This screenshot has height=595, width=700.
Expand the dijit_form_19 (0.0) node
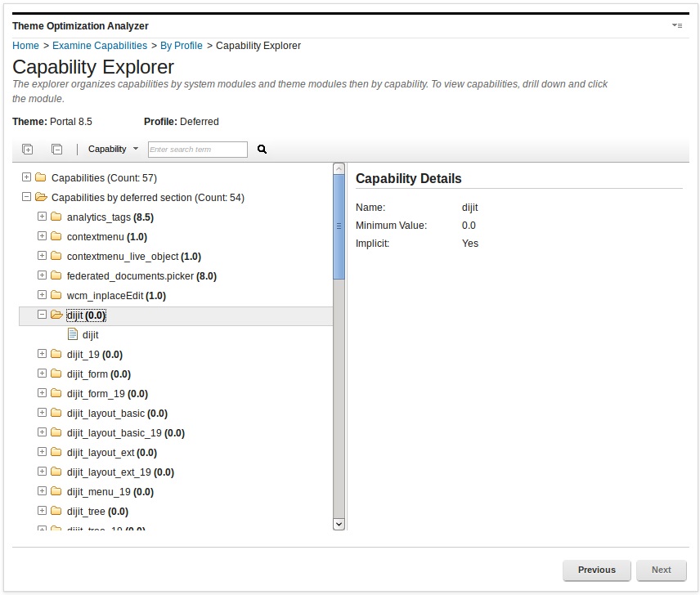(42, 393)
